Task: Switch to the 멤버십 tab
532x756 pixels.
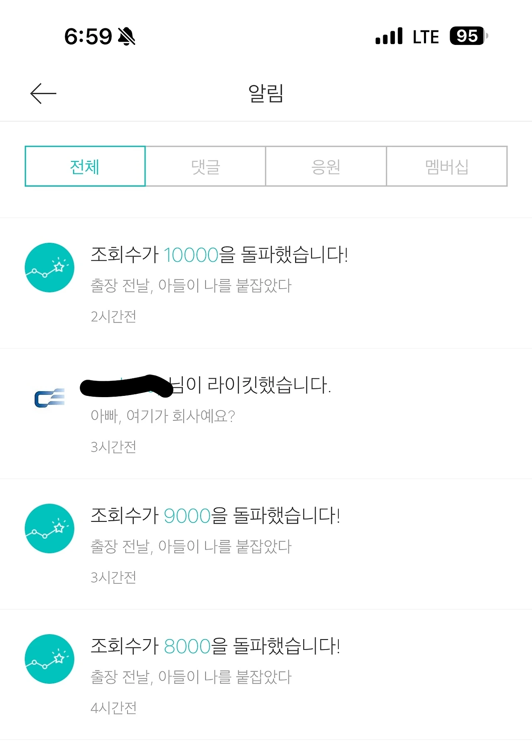Action: click(x=447, y=166)
